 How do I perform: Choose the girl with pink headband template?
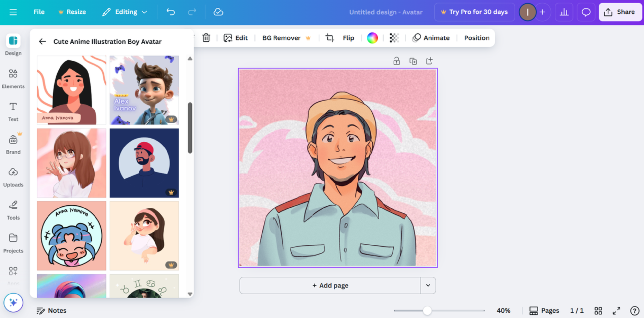pos(144,236)
